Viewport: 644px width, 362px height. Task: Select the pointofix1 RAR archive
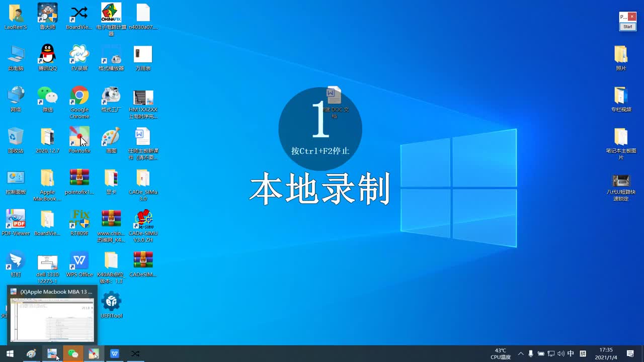[79, 182]
